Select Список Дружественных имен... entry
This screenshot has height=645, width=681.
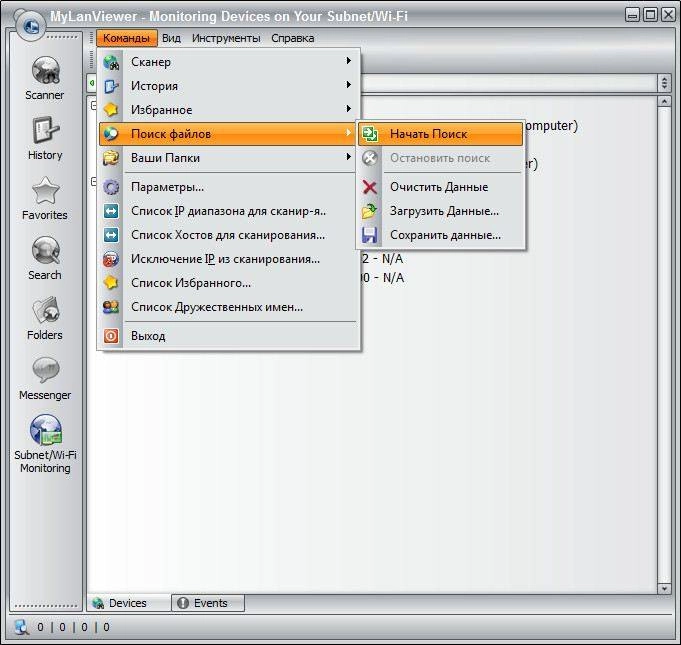(229, 307)
